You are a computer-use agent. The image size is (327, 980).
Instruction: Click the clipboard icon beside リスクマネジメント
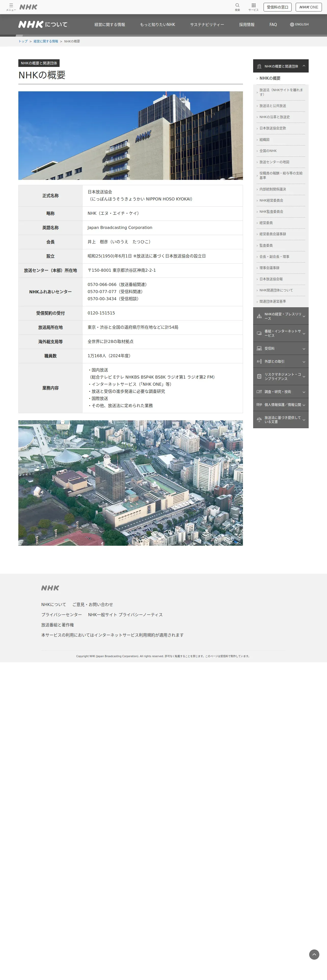[x=259, y=376]
